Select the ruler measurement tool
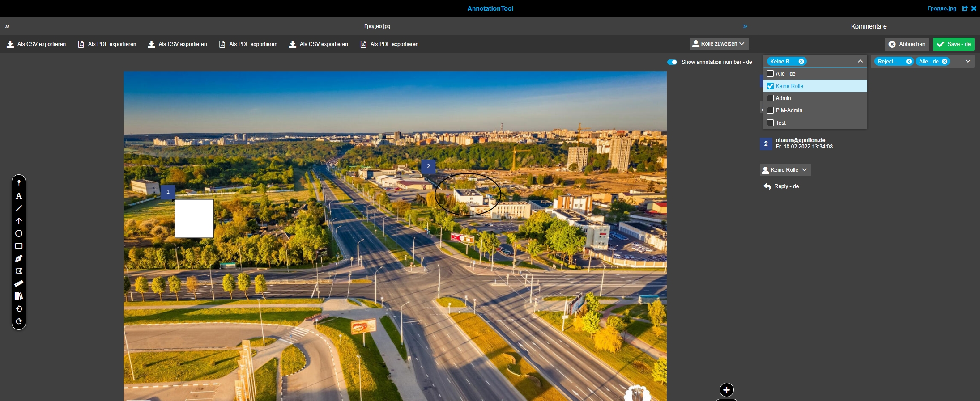Screen dimensions: 980x401 pyautogui.click(x=19, y=283)
